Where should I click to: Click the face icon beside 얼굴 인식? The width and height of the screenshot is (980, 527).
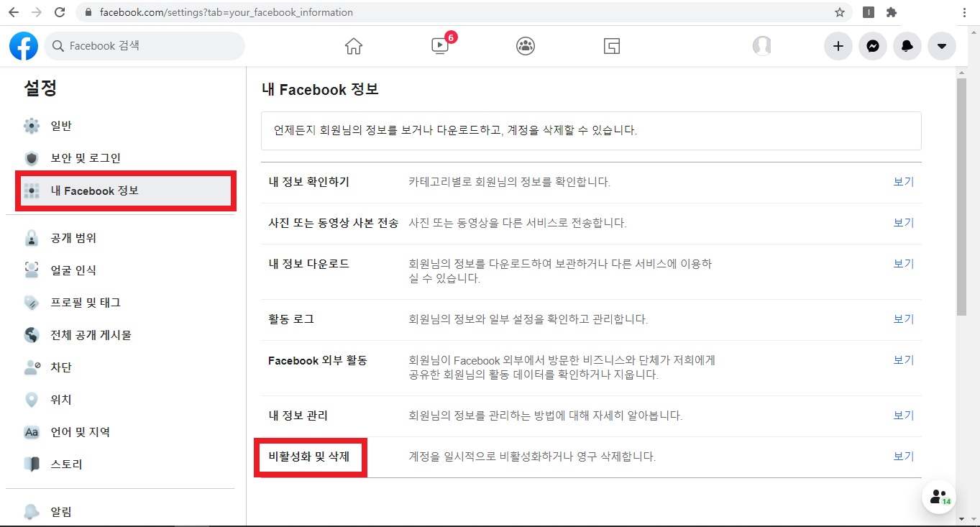pyautogui.click(x=32, y=270)
